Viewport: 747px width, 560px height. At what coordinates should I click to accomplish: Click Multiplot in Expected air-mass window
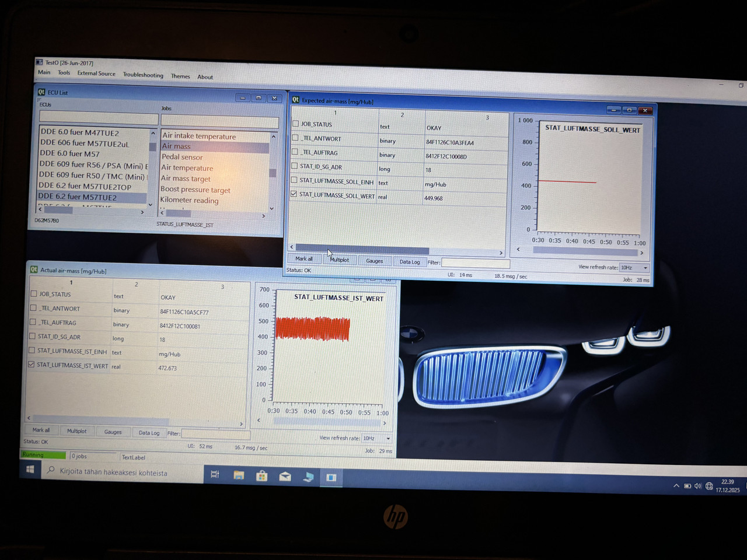[339, 260]
